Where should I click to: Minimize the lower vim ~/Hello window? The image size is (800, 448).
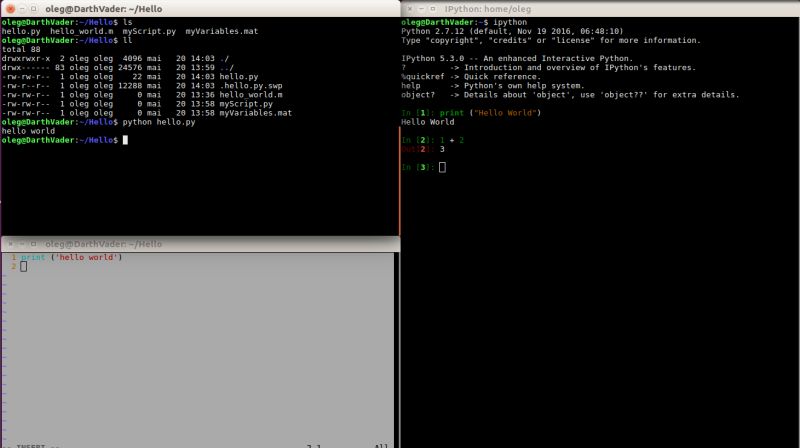(22, 244)
